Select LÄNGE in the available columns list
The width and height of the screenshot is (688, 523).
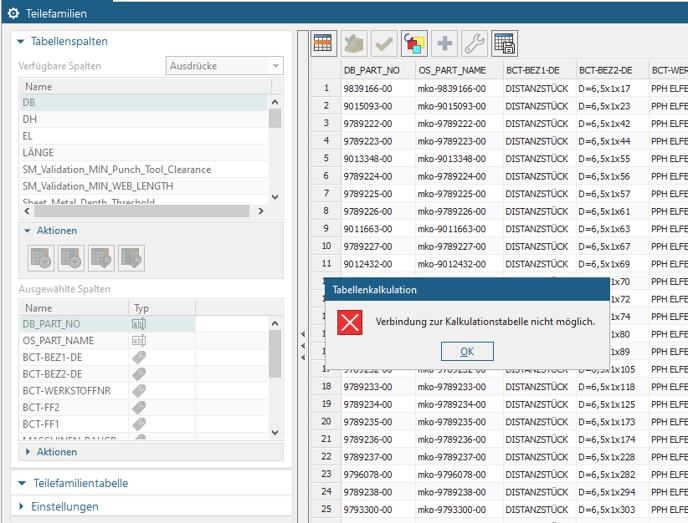coord(144,153)
